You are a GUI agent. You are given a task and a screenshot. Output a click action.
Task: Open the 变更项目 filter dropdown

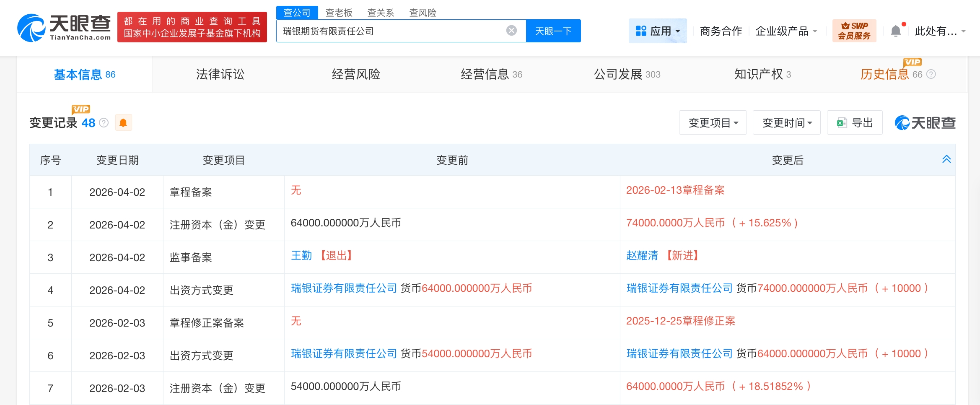713,122
